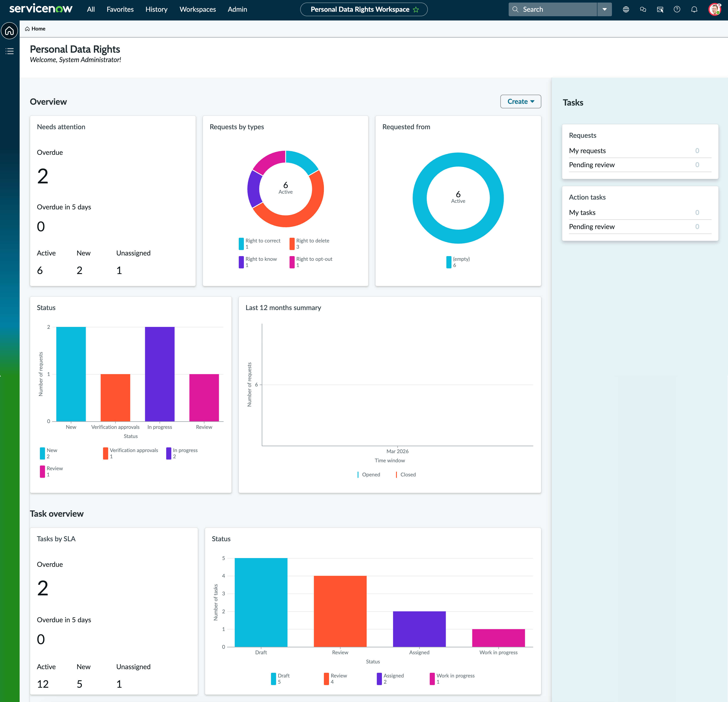Click Overdue in 5 days value in Needs attention
Image resolution: width=728 pixels, height=702 pixels.
click(41, 226)
